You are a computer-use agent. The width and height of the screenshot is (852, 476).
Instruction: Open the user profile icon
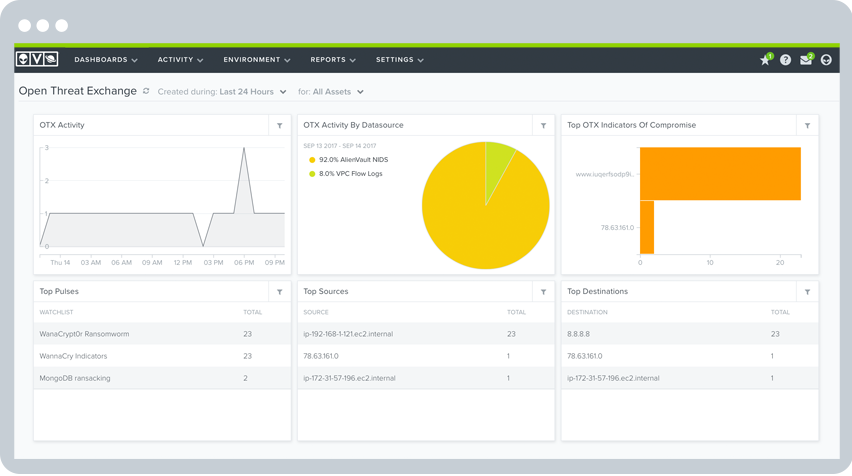click(826, 60)
